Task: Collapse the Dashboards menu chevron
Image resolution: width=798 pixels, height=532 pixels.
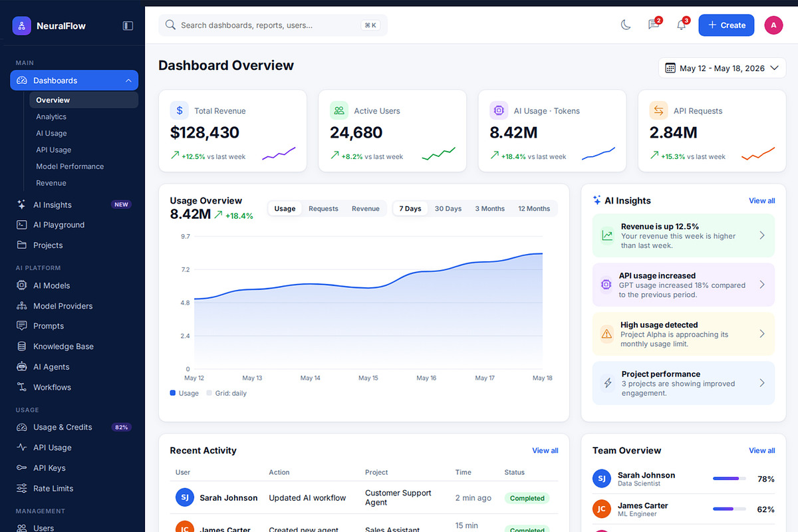Action: click(x=128, y=80)
